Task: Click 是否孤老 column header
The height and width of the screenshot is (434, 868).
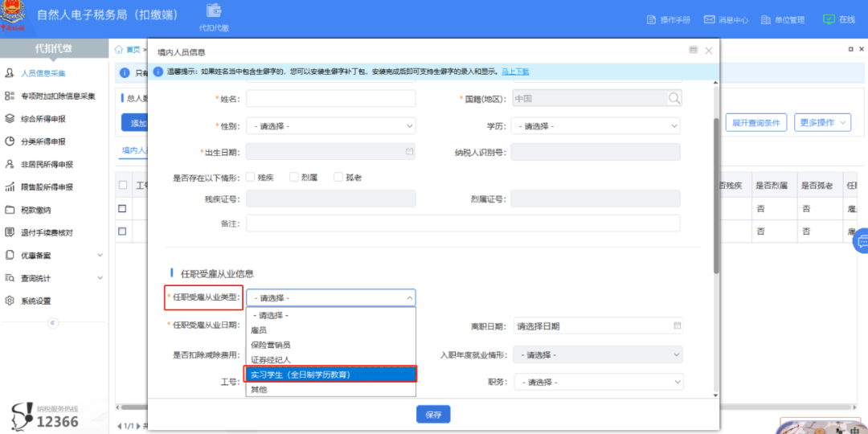Action: pyautogui.click(x=817, y=186)
